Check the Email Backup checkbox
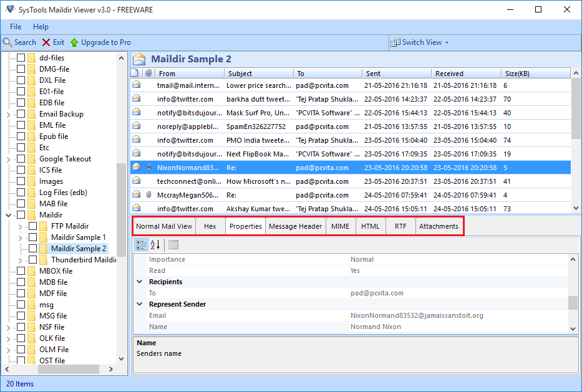Image resolution: width=582 pixels, height=392 pixels. pyautogui.click(x=21, y=113)
